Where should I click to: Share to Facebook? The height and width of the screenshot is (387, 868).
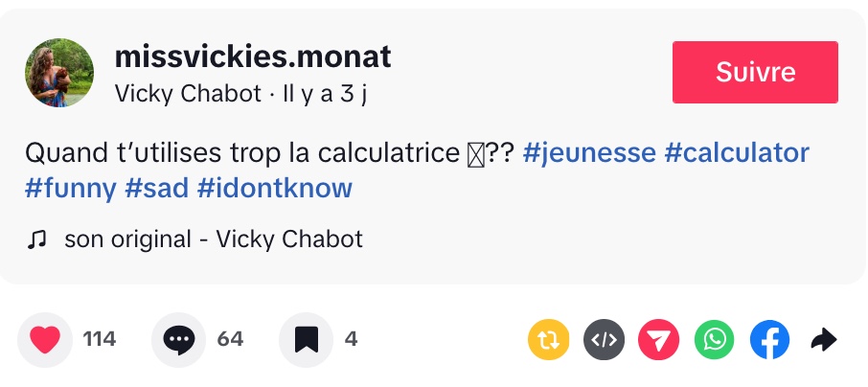[x=769, y=339]
